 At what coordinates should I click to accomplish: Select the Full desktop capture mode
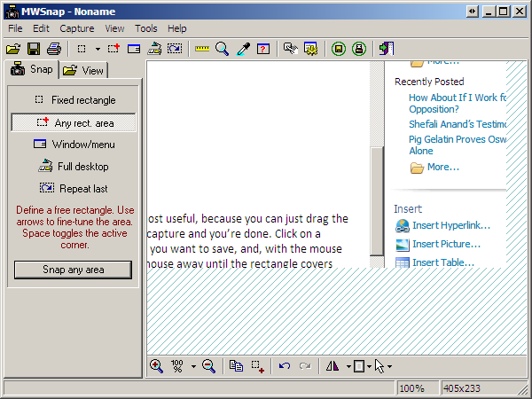(x=74, y=166)
